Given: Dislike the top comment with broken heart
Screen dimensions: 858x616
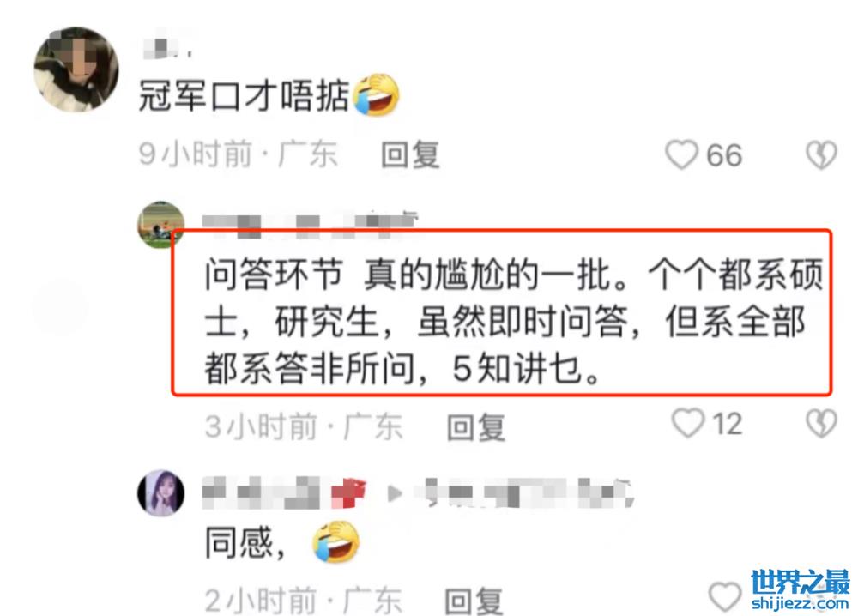Looking at the screenshot, I should point(821,154).
